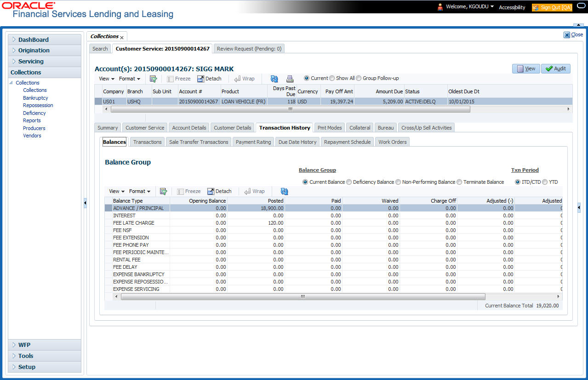Collapse the left navigation pane splitter

click(x=85, y=203)
